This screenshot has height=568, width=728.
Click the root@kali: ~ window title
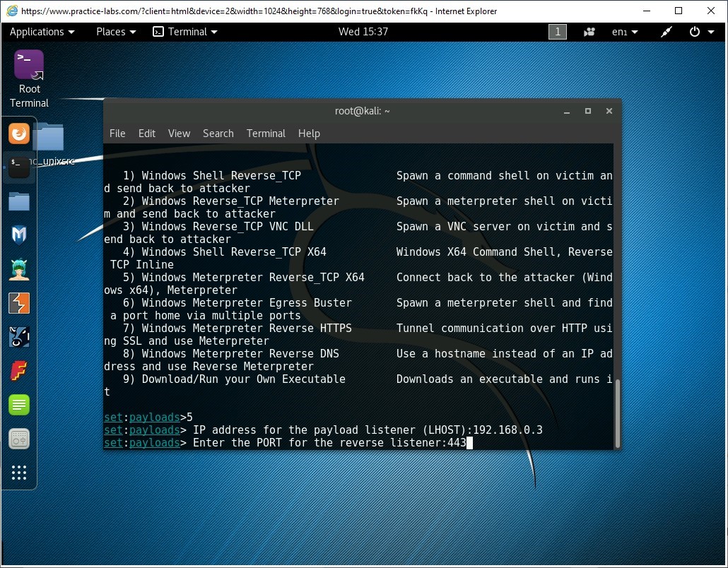point(362,111)
